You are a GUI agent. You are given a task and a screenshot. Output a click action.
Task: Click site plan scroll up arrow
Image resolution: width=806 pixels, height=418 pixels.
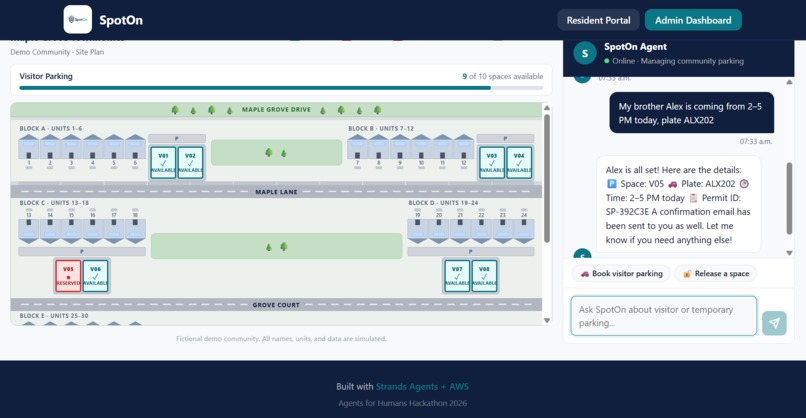(547, 108)
